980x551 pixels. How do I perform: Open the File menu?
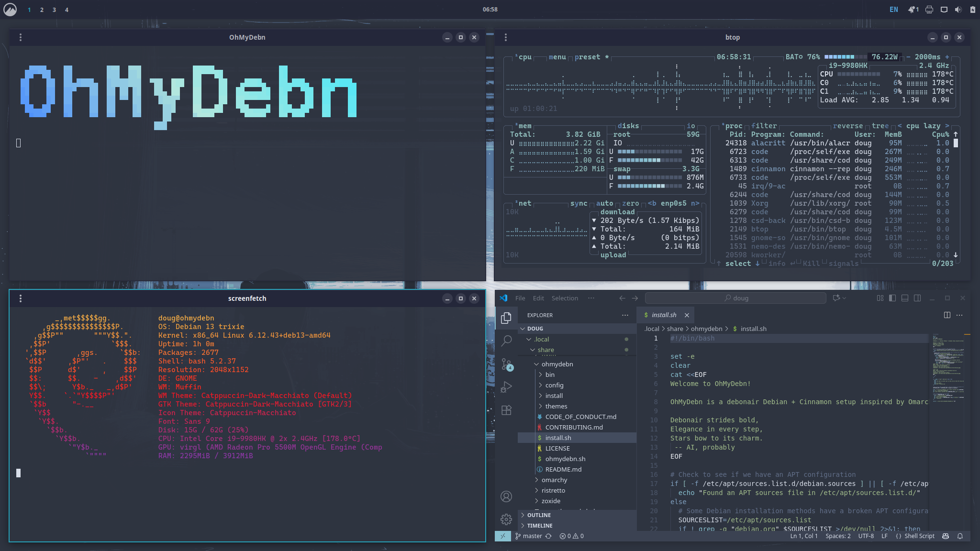520,298
